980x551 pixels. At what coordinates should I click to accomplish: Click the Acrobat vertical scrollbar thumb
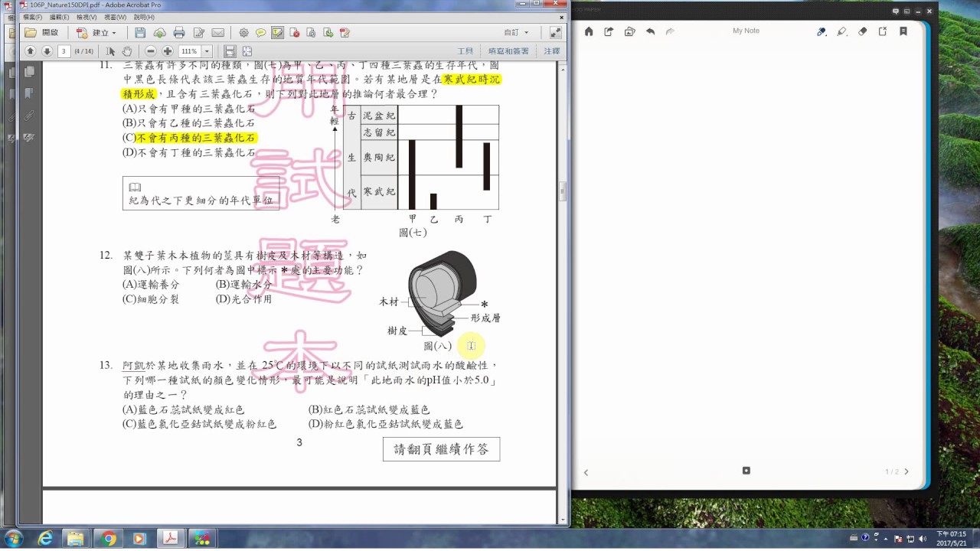click(x=563, y=190)
